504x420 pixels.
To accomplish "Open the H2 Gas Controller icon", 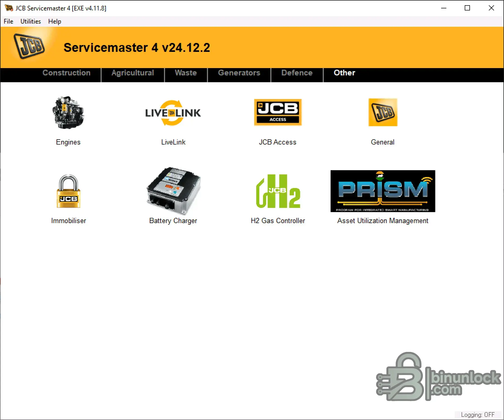I will click(278, 191).
